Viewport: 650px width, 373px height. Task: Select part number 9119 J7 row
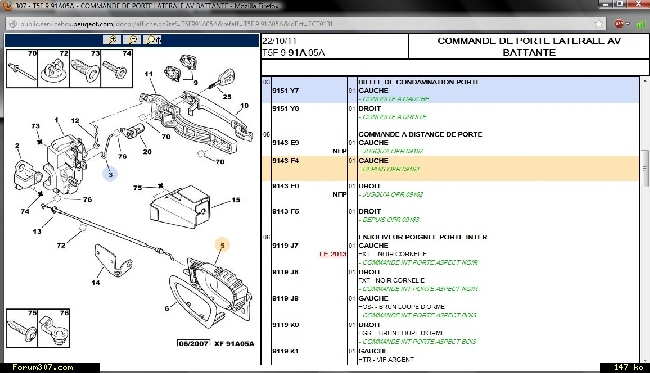450,254
